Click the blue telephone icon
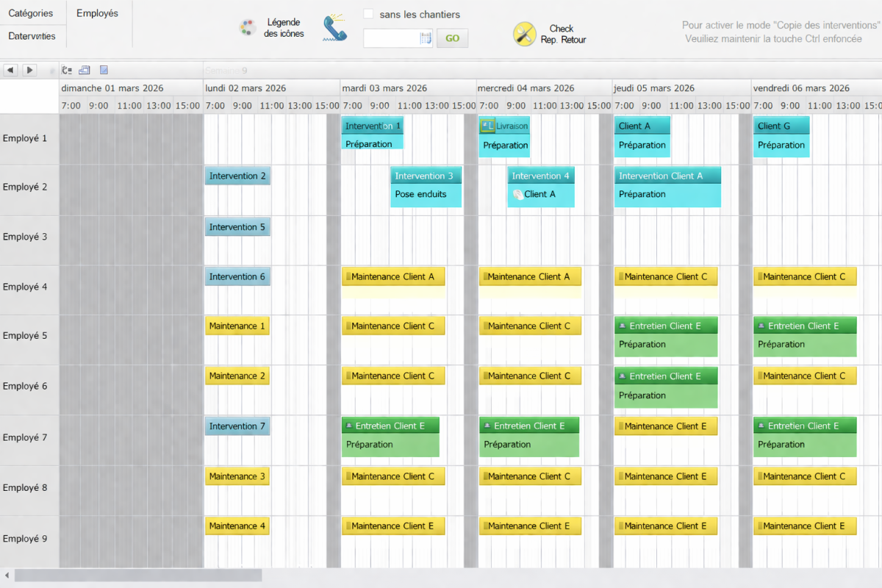The height and width of the screenshot is (588, 882). coord(335,29)
